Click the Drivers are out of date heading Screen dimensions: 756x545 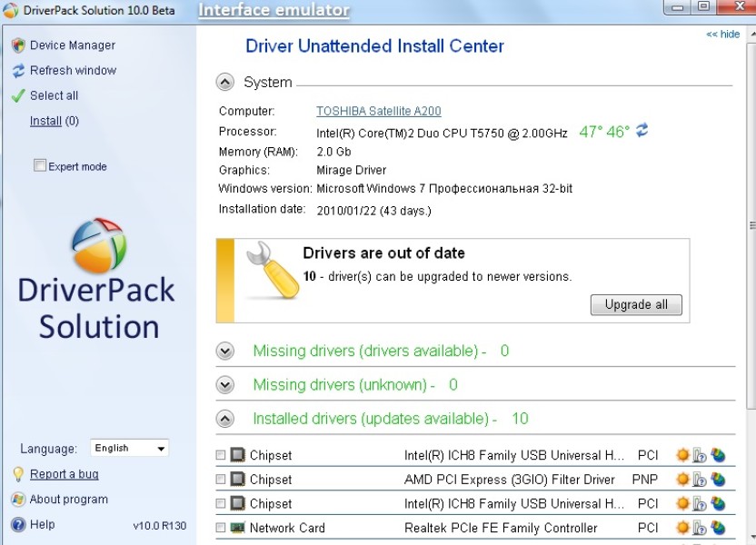click(383, 253)
